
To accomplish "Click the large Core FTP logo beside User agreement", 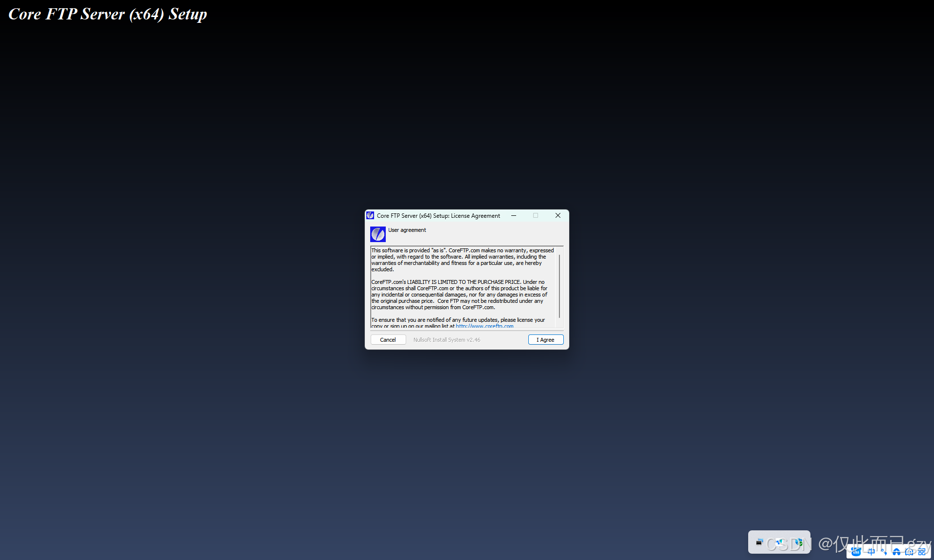I will 377,234.
